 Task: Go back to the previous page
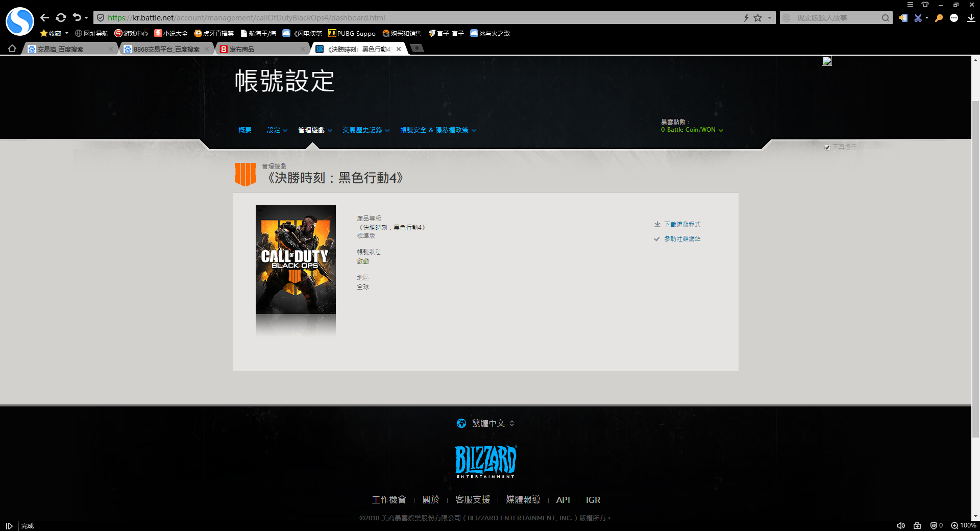click(x=45, y=18)
